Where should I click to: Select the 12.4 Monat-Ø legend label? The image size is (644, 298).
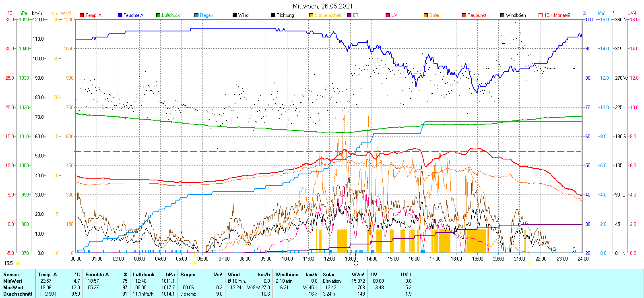tap(557, 15)
